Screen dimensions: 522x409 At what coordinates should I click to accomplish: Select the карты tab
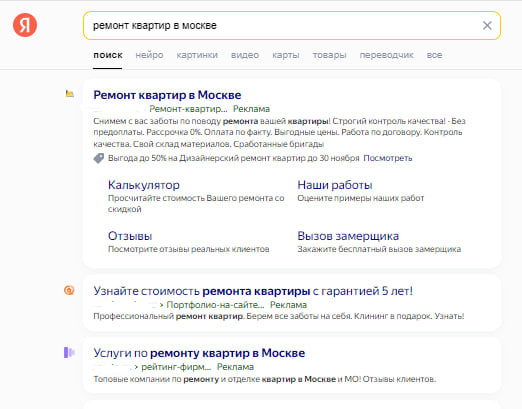coord(286,55)
